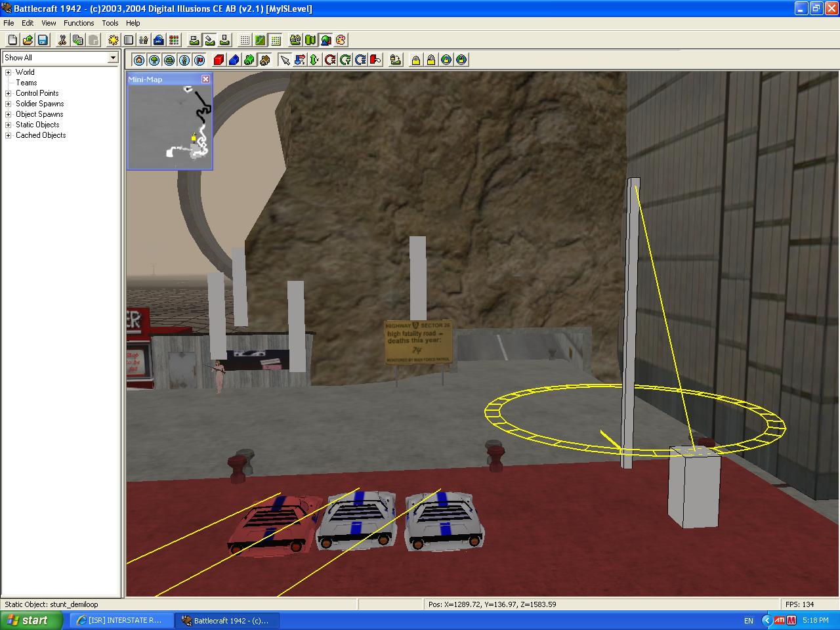
Task: Toggle the soldier circle filter button
Action: [x=184, y=60]
